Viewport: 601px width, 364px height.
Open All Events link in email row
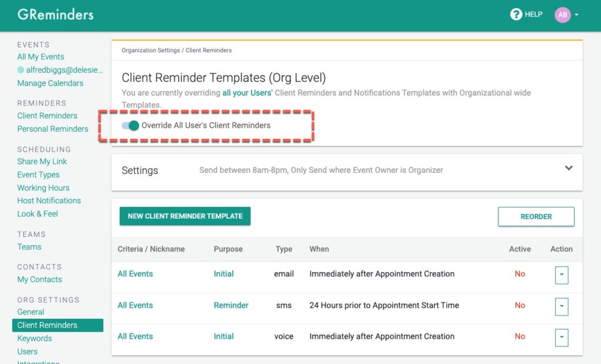(x=136, y=274)
